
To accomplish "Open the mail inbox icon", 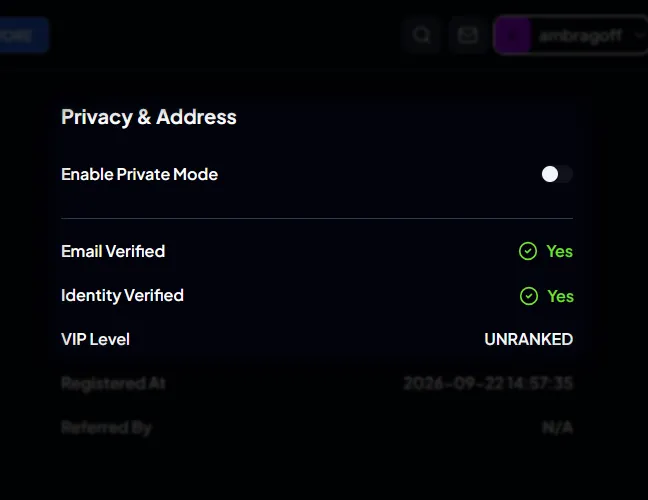I will pyautogui.click(x=468, y=35).
